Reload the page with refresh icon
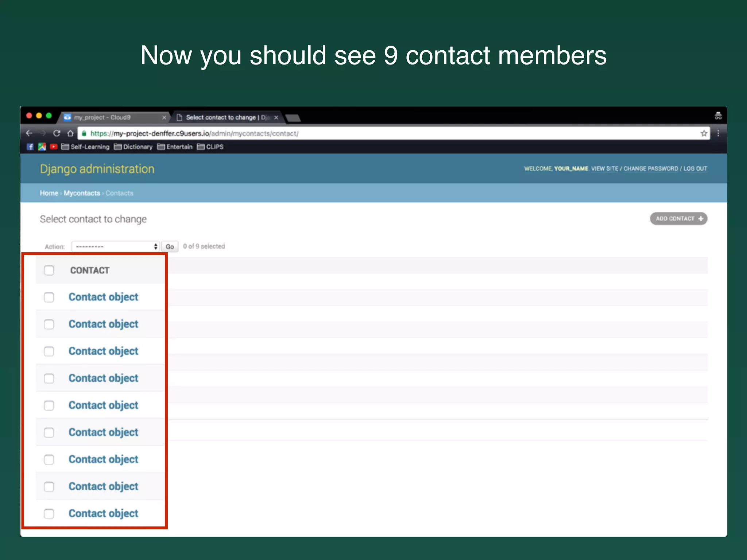Screen dimensions: 747x560 57,133
